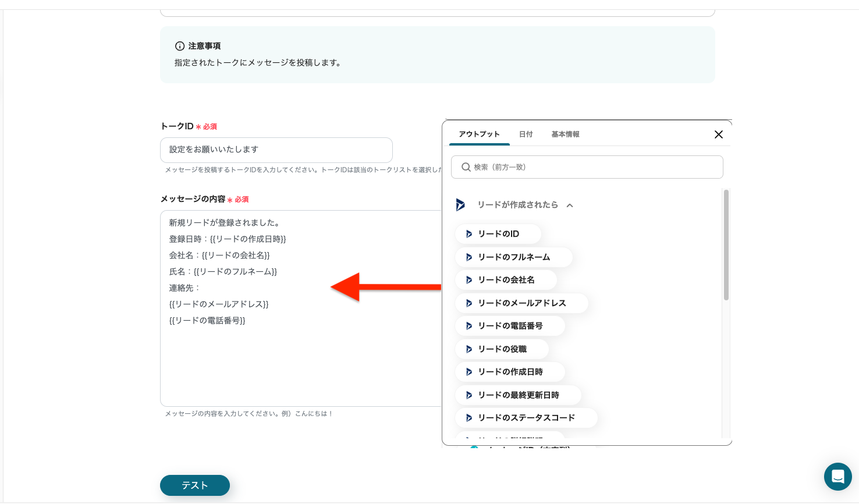This screenshot has width=859, height=504.
Task: Insert the リードの作成日時 output
Action: pos(510,372)
